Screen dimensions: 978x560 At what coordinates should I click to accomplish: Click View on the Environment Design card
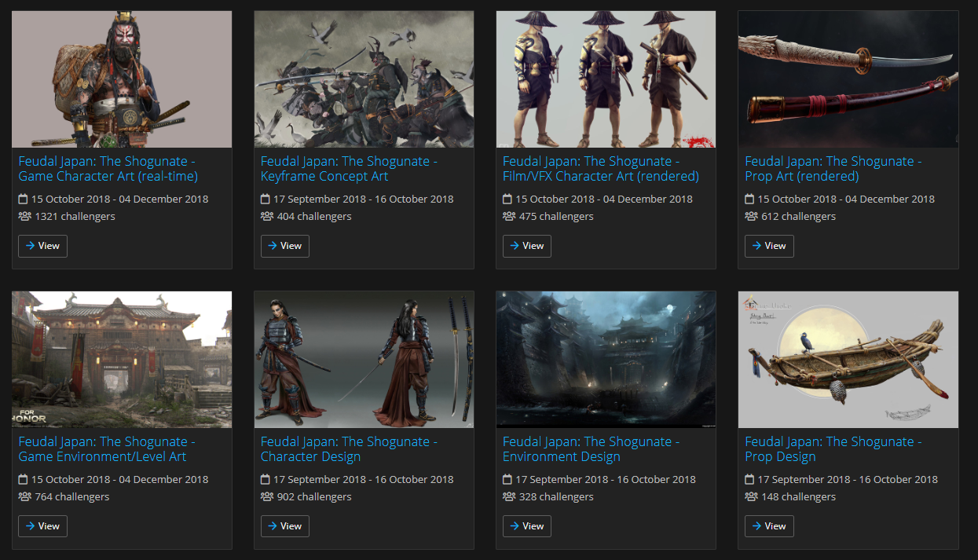click(527, 526)
